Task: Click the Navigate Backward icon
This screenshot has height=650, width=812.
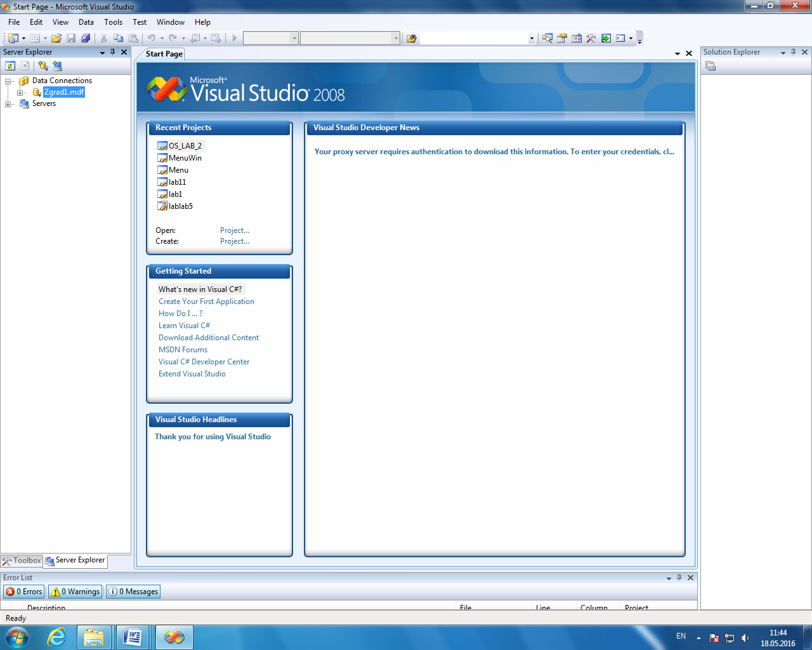Action: click(x=195, y=38)
